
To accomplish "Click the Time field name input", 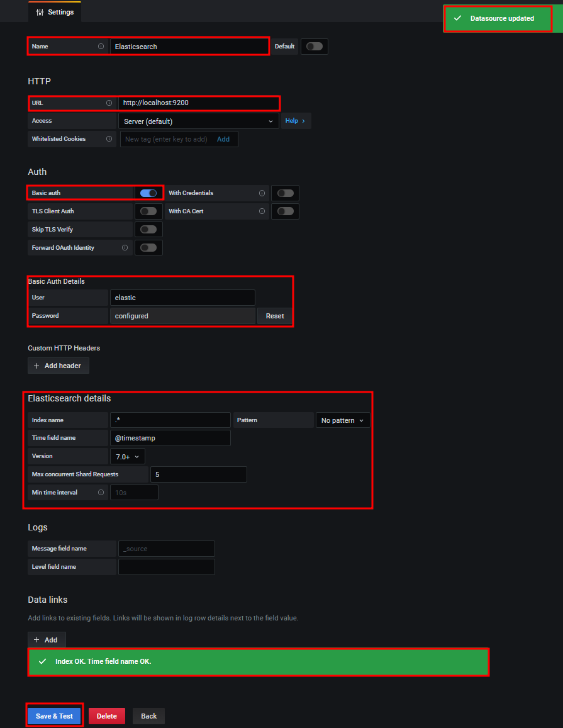I will 170,438.
